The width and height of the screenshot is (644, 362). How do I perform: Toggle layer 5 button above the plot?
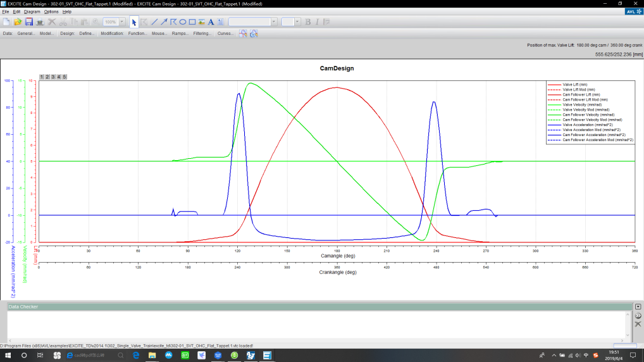[64, 77]
